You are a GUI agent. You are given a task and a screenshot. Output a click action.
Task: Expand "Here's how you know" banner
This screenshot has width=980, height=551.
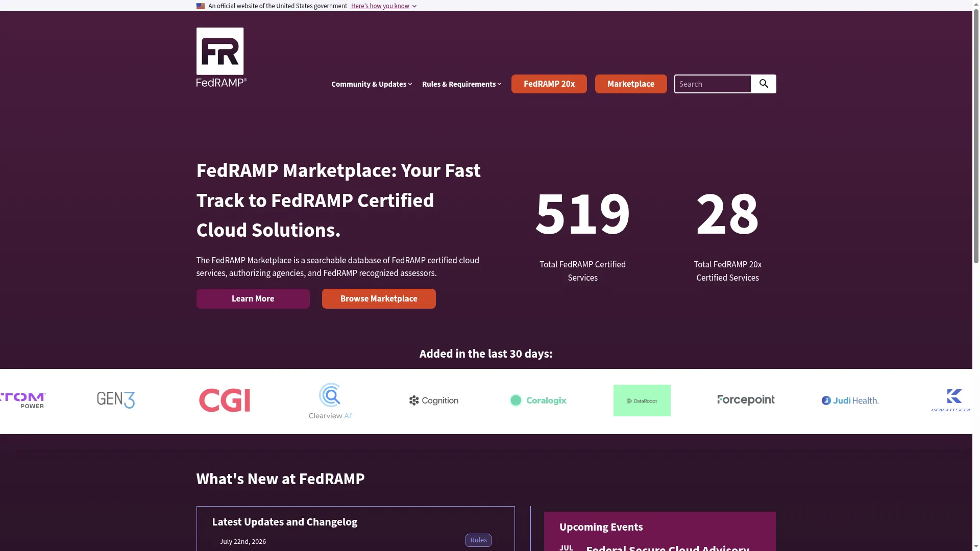(x=384, y=6)
